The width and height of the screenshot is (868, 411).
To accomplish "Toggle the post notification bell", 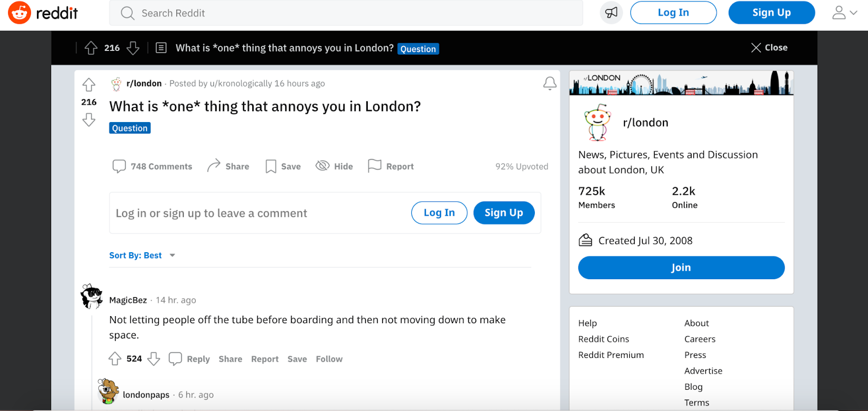I will 550,83.
